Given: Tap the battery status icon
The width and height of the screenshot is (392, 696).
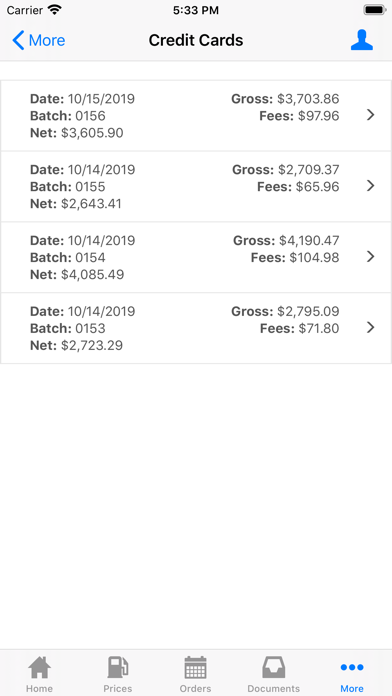Looking at the screenshot, I should (374, 10).
